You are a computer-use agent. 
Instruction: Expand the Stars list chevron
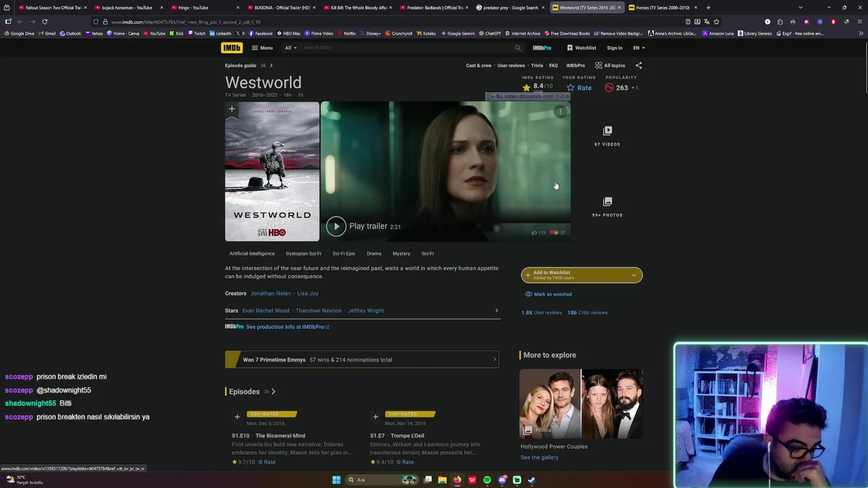click(496, 310)
